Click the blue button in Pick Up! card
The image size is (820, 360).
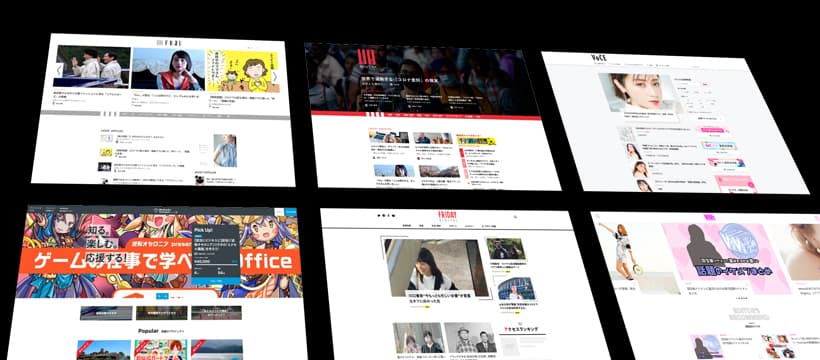coord(215,280)
